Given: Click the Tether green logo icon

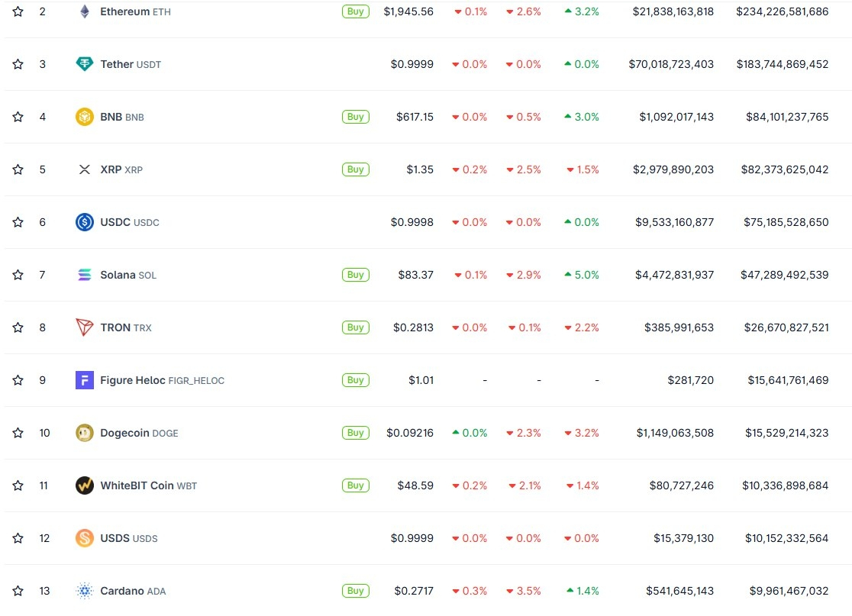Looking at the screenshot, I should tap(84, 64).
